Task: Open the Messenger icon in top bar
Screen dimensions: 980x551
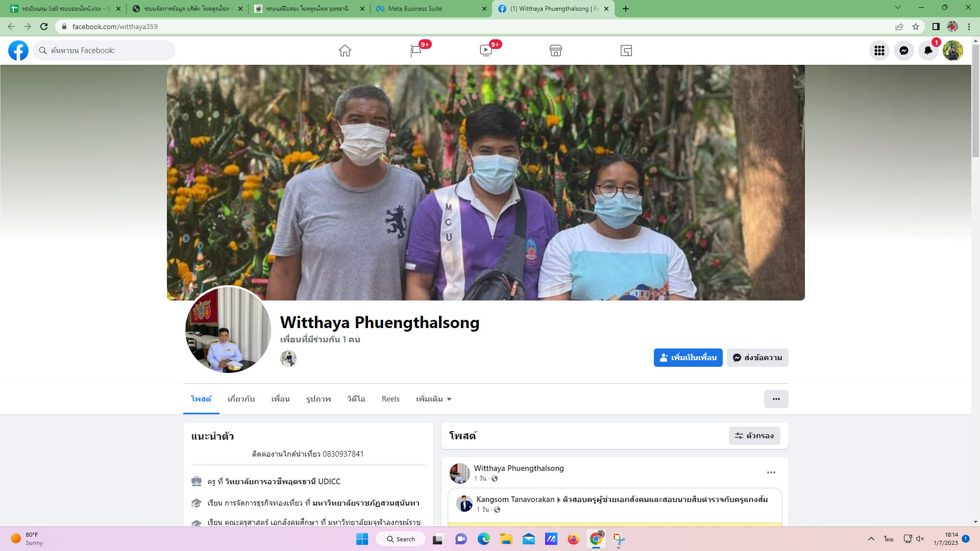Action: 903,51
